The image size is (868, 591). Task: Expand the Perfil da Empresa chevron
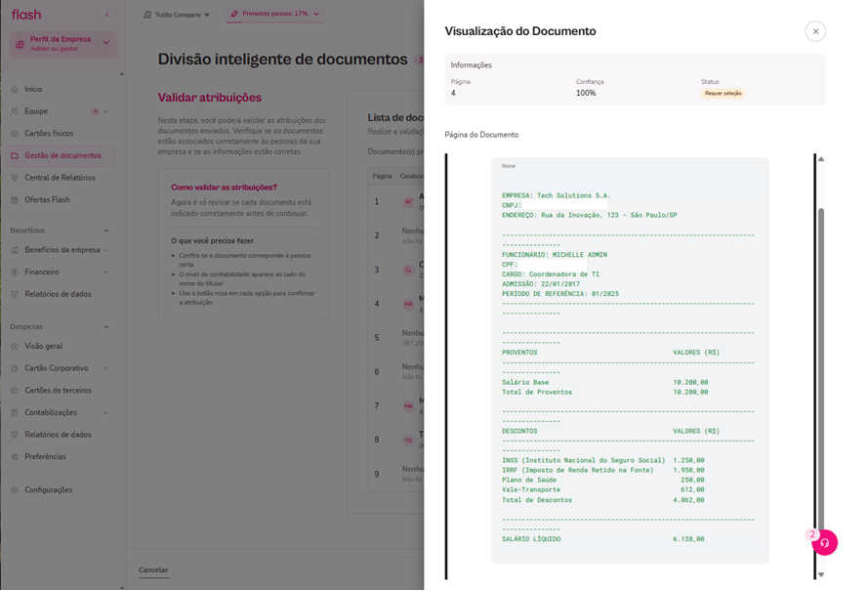107,43
